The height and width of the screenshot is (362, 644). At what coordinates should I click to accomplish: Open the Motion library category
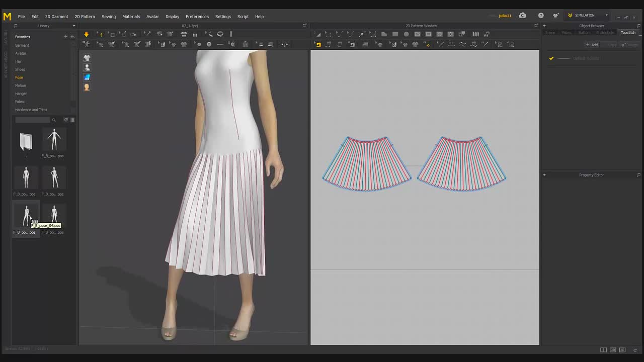click(21, 85)
